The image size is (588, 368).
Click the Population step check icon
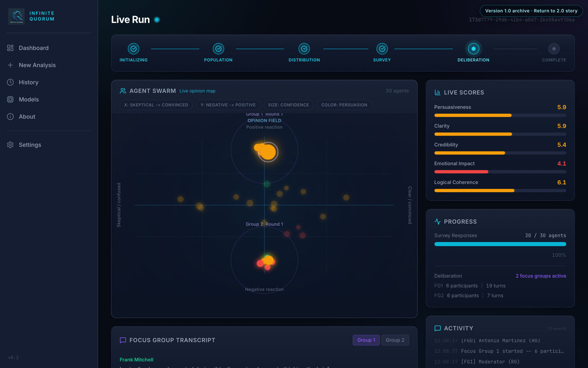[218, 49]
